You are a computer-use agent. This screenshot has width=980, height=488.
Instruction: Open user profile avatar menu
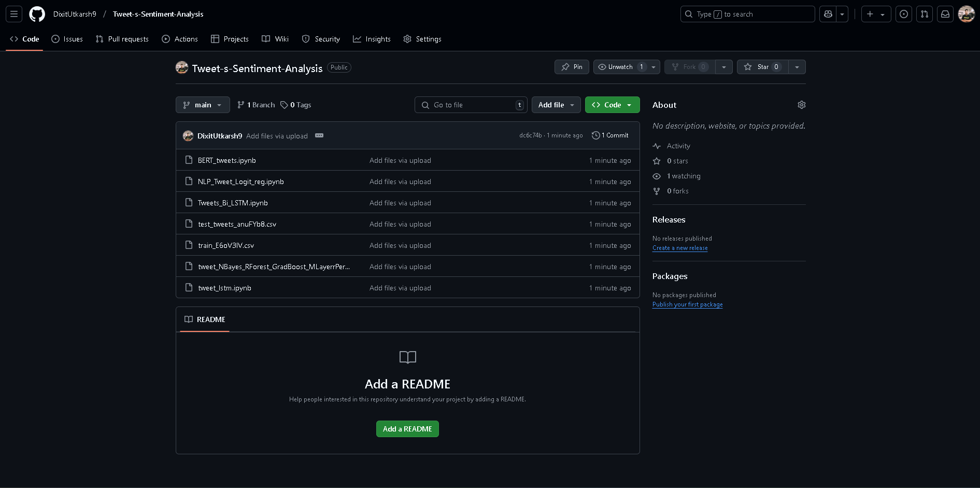coord(967,14)
